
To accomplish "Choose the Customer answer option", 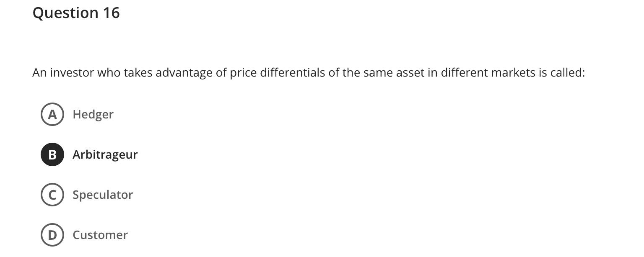I will pyautogui.click(x=100, y=234).
